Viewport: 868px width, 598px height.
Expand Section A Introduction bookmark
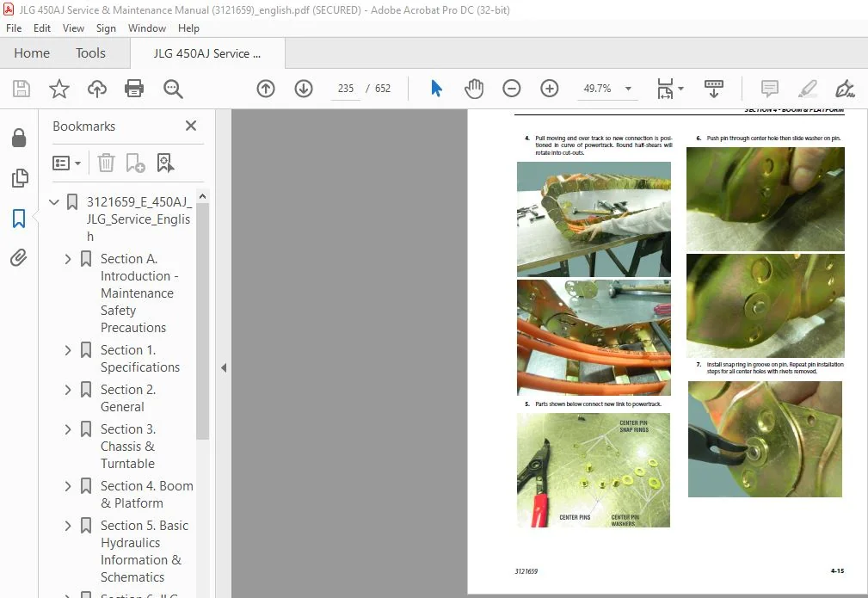click(68, 259)
